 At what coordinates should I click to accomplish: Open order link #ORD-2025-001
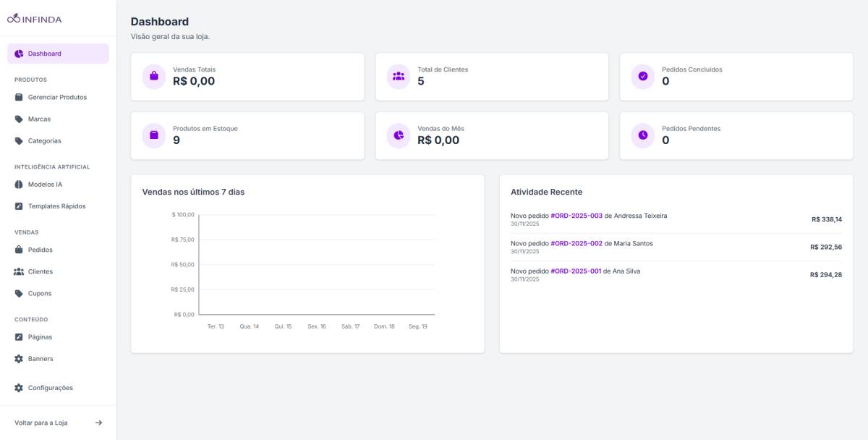click(576, 271)
